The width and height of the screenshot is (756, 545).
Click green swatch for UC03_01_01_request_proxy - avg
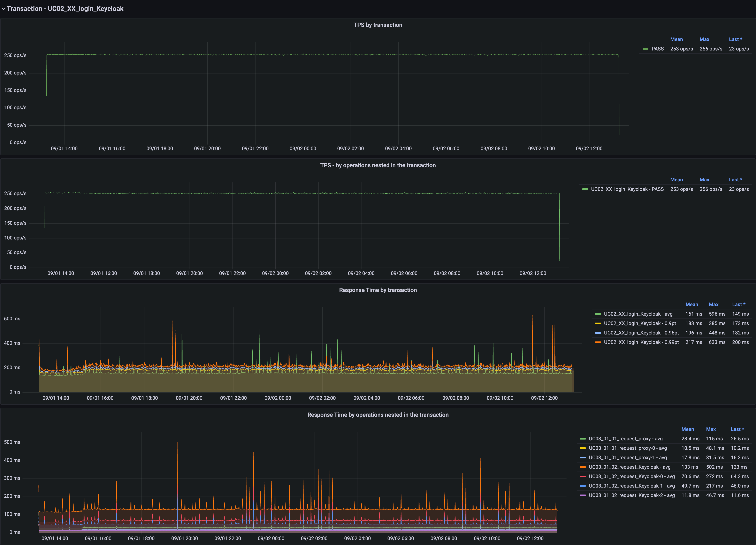pos(583,439)
